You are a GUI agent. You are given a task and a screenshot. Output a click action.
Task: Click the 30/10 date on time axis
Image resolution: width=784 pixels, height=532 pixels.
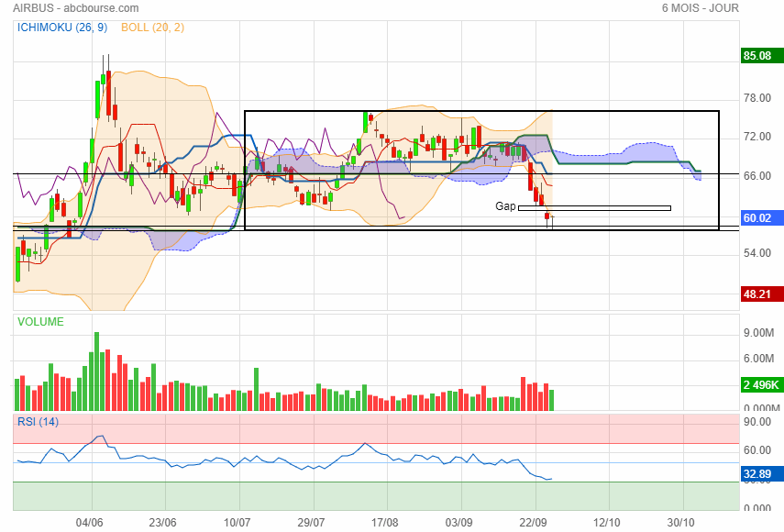(x=681, y=523)
